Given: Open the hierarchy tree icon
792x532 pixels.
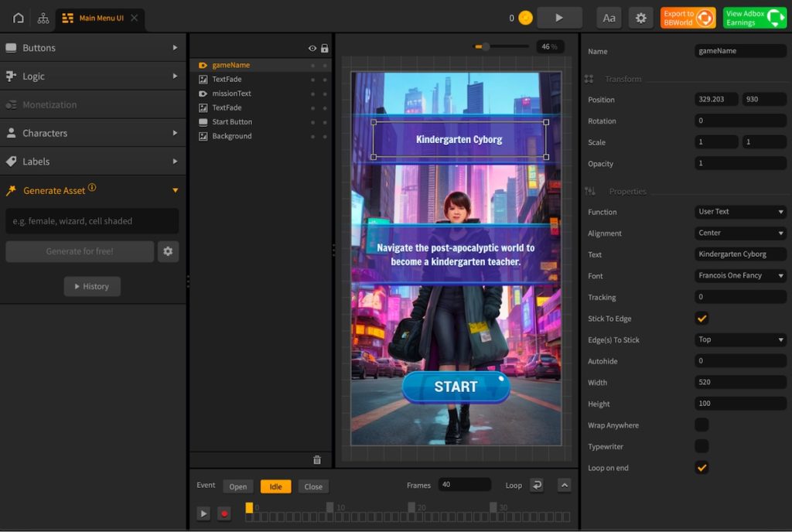Looking at the screenshot, I should (x=43, y=18).
